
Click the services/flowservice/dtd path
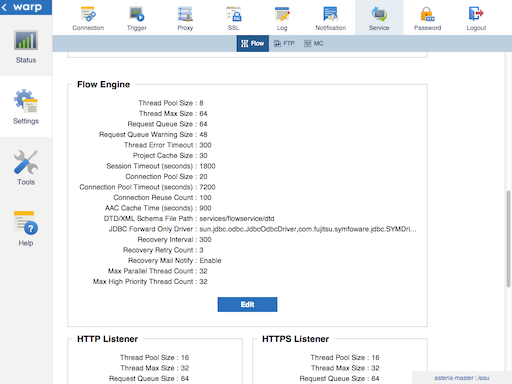click(x=237, y=219)
